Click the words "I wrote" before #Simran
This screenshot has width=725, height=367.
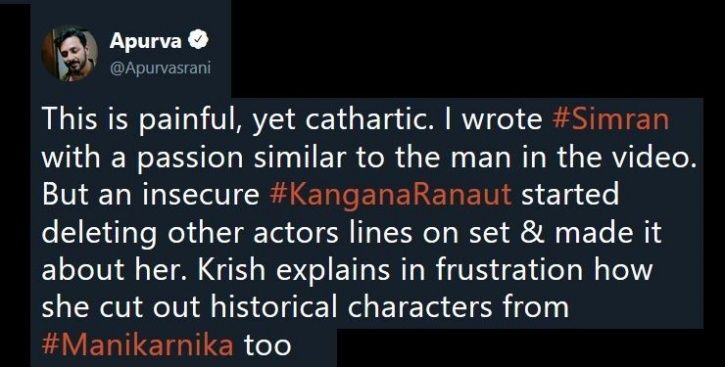point(499,121)
